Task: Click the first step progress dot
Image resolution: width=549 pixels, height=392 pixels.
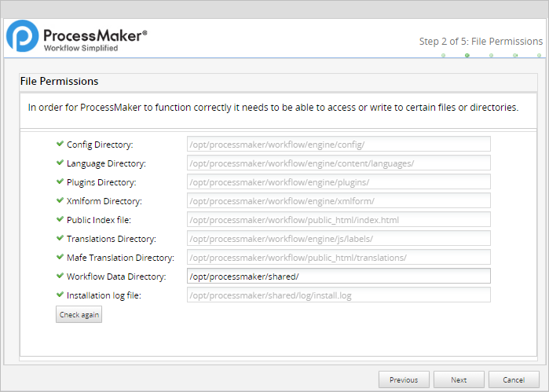Action: coord(443,56)
